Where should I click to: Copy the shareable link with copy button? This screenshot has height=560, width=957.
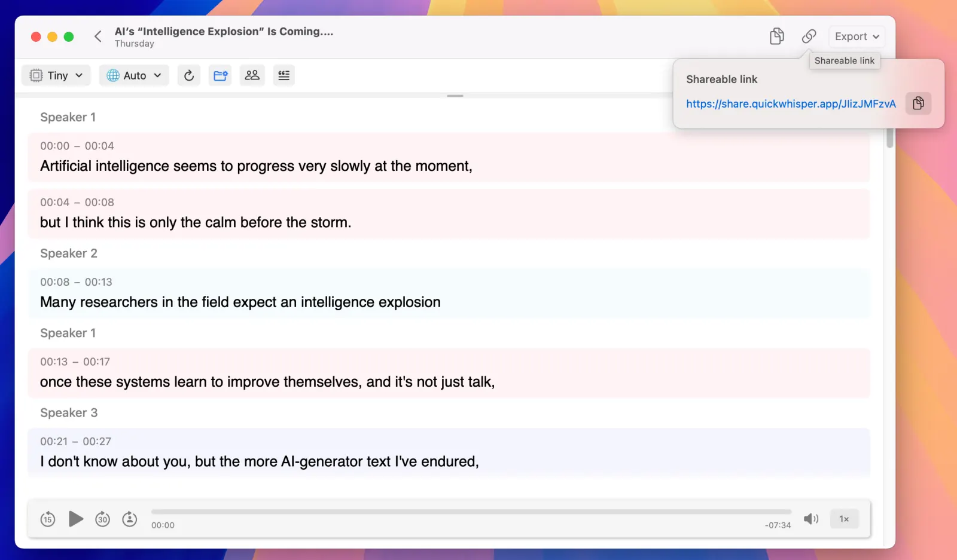[918, 103]
